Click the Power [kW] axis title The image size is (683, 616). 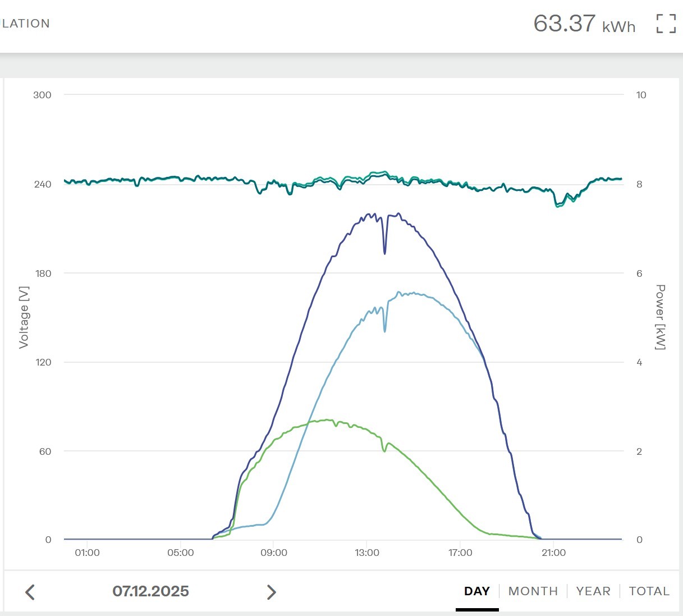661,317
